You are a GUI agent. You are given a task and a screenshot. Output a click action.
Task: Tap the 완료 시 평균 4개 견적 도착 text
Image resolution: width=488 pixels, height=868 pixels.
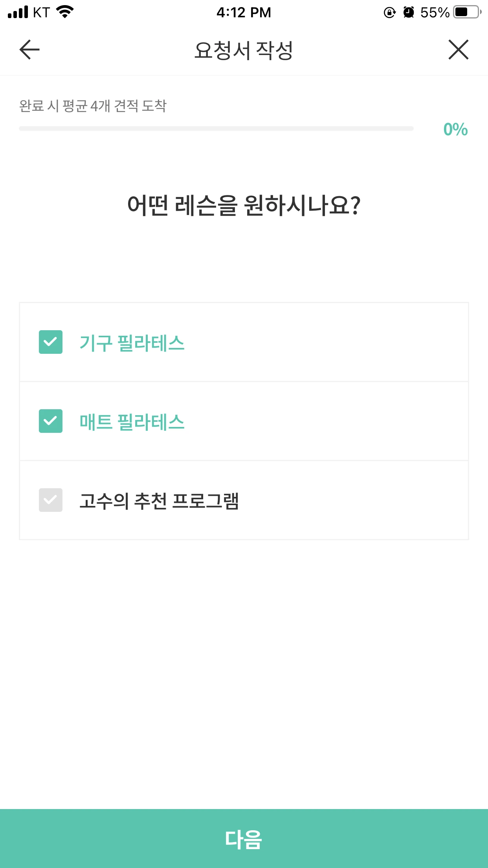93,106
